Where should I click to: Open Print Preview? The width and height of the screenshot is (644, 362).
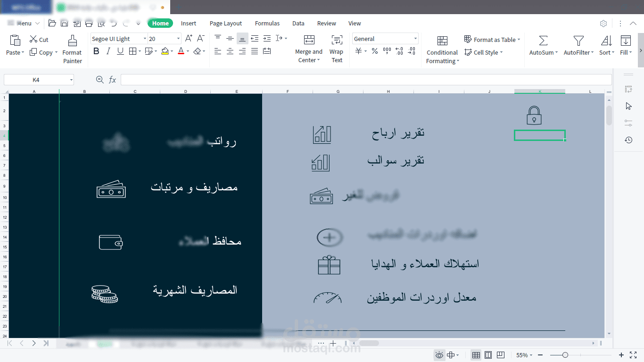point(101,23)
